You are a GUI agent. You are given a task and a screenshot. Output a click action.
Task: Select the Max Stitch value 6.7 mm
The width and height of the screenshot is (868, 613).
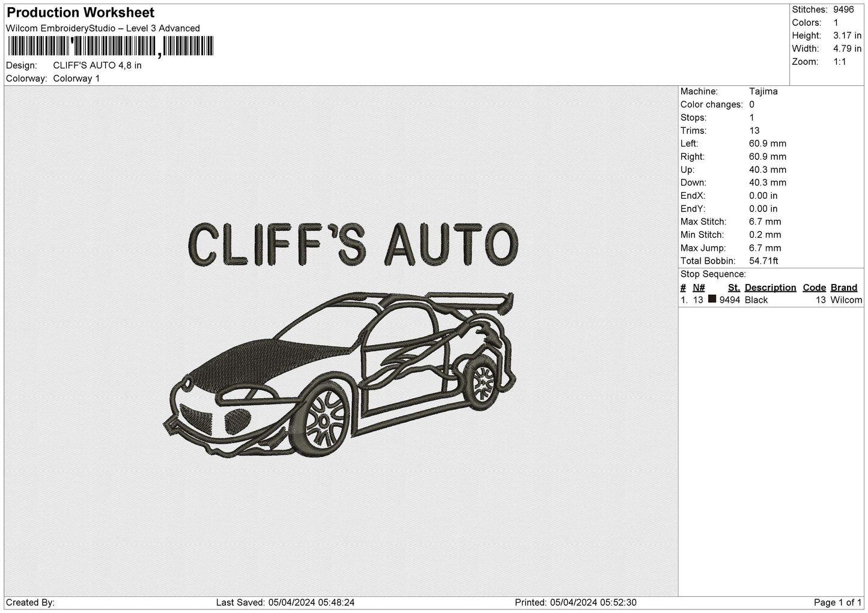click(765, 222)
